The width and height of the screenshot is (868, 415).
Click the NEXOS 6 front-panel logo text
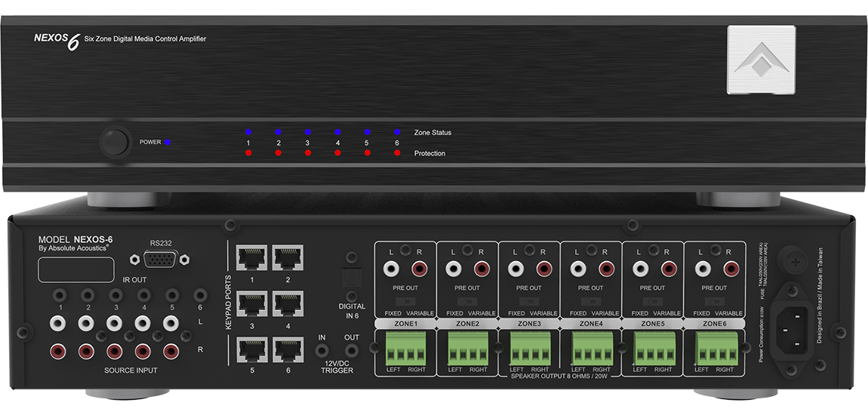57,41
